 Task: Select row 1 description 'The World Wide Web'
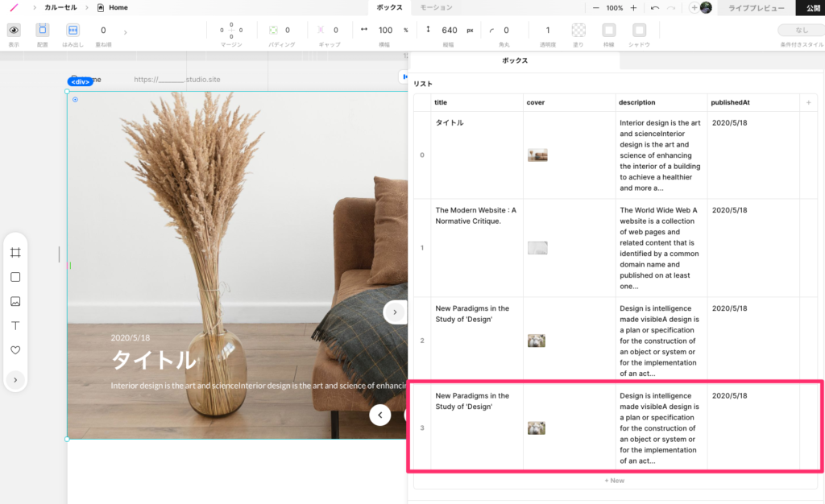coord(661,247)
